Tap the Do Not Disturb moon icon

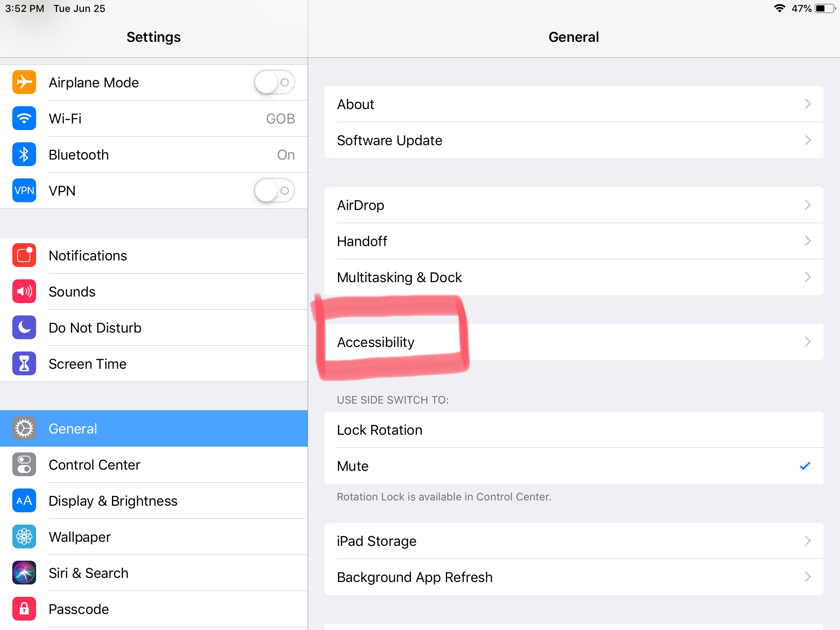point(24,328)
